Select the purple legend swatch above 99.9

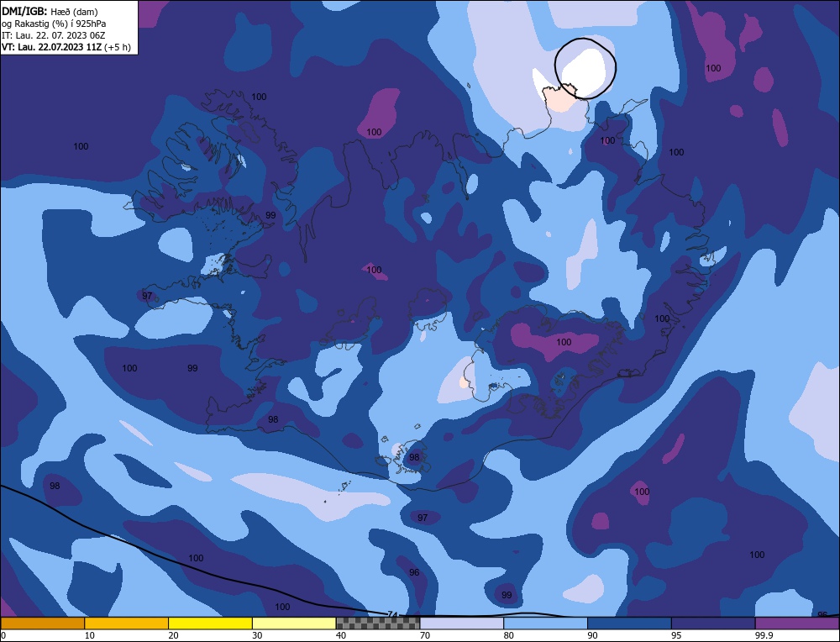[797, 624]
